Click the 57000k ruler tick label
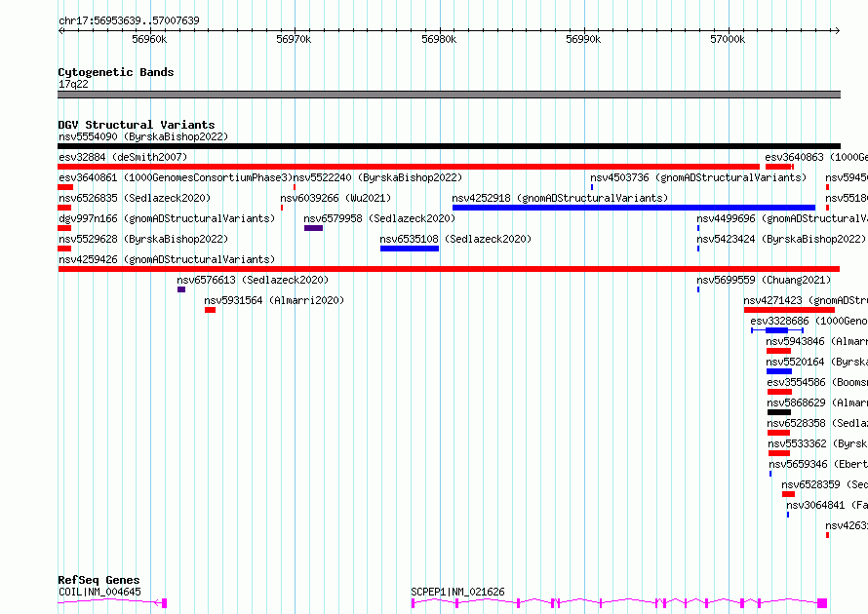This screenshot has height=614, width=868. (x=728, y=39)
